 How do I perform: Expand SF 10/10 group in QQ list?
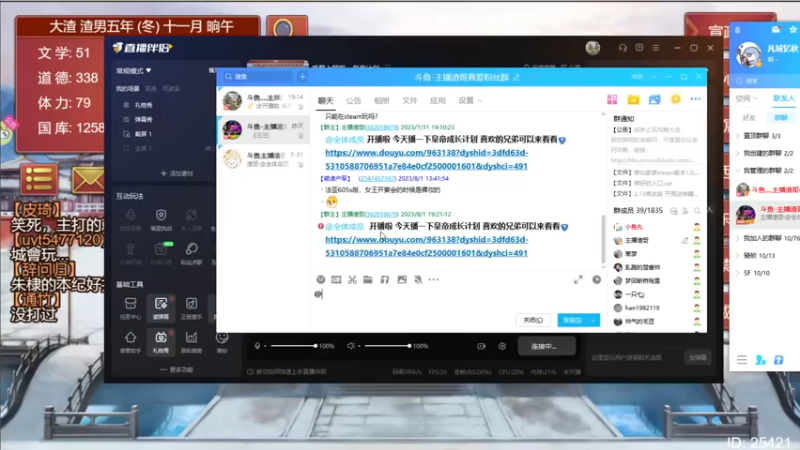(753, 273)
